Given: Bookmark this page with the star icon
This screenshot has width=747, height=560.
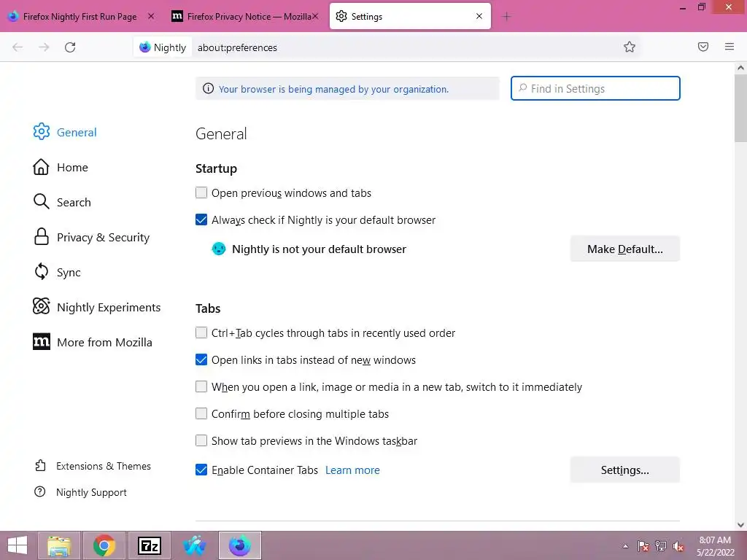Looking at the screenshot, I should [630, 47].
